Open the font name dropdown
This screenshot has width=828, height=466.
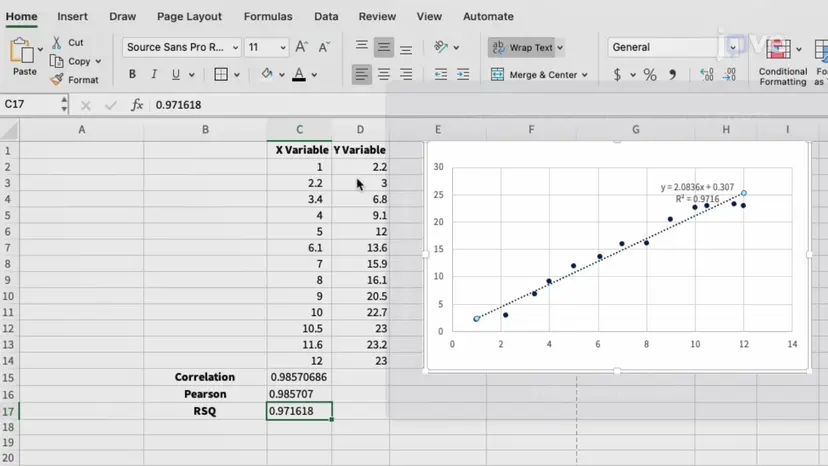coord(235,48)
